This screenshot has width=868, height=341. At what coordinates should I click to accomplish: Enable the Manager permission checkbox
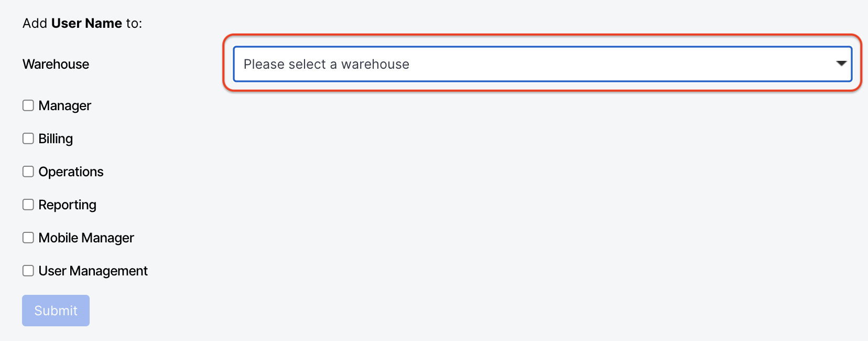click(28, 105)
